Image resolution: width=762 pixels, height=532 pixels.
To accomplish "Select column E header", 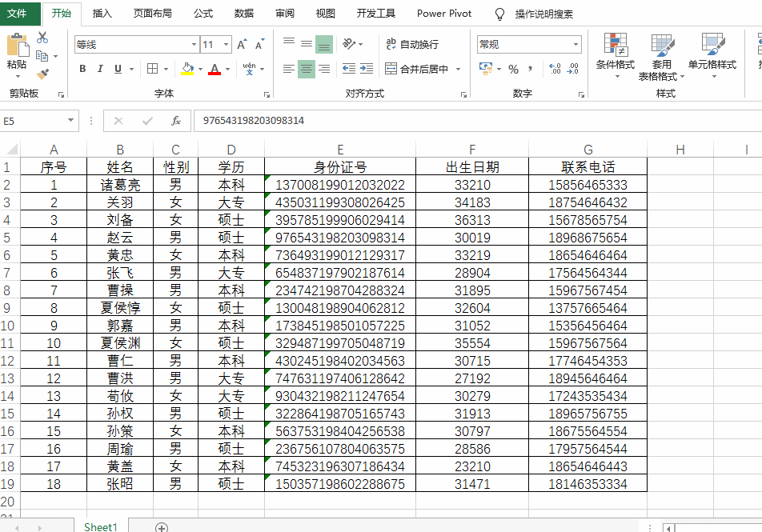I will point(340,149).
